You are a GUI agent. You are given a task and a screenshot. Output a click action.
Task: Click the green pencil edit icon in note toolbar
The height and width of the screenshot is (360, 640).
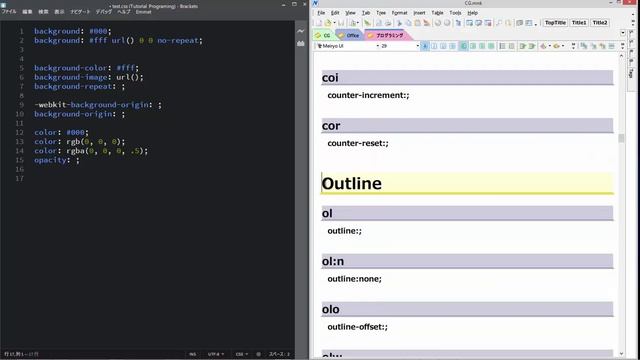click(367, 23)
